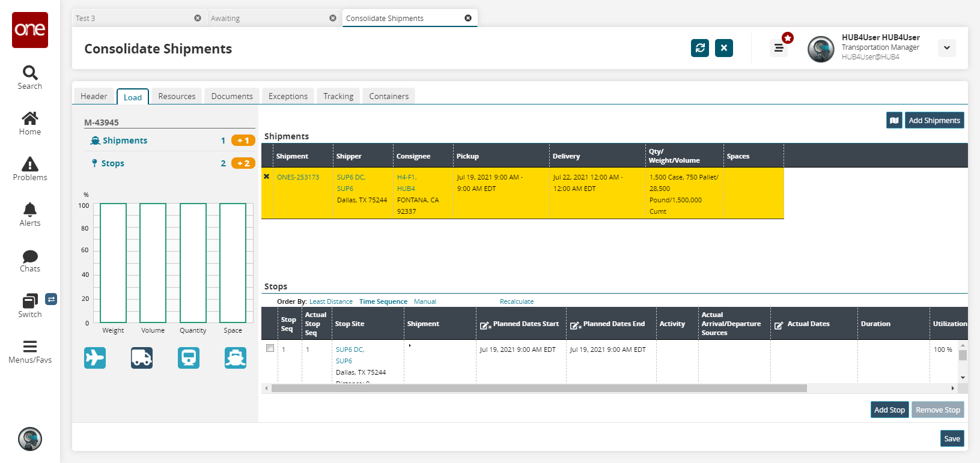Select the truck transport mode icon
Viewport: 980px width, 463px height.
142,358
